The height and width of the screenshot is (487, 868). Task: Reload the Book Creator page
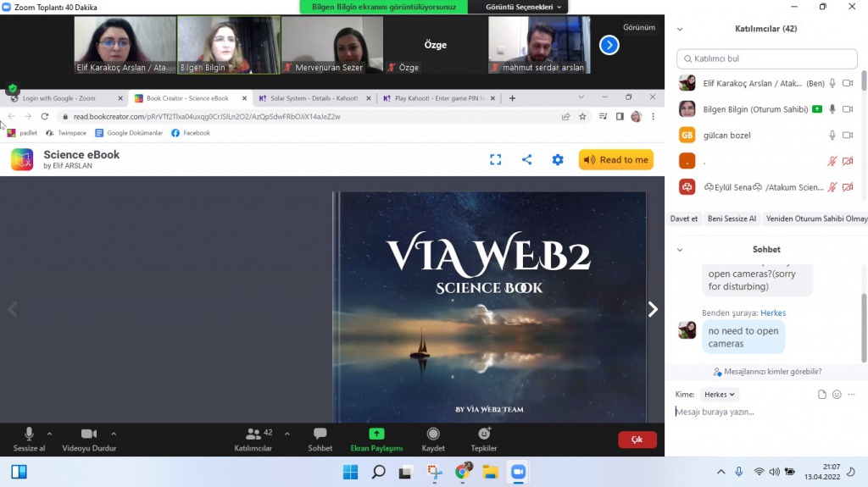45,116
